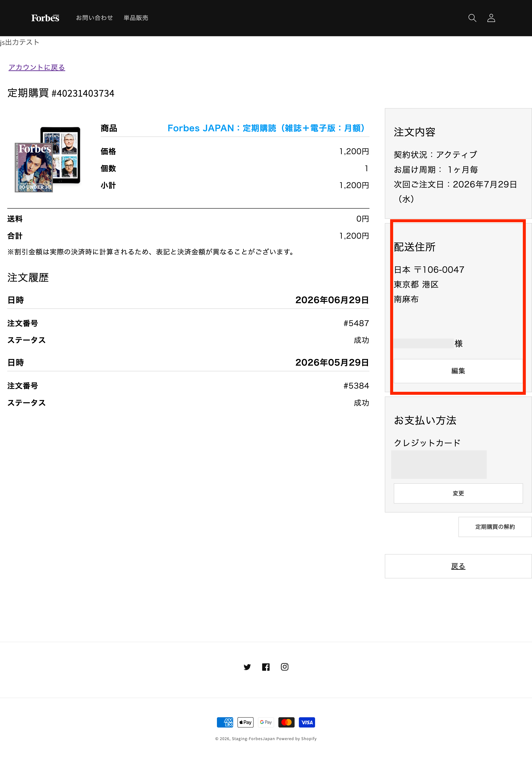Click the Forbes magazine product thumbnail
This screenshot has width=532, height=758.
[x=47, y=160]
